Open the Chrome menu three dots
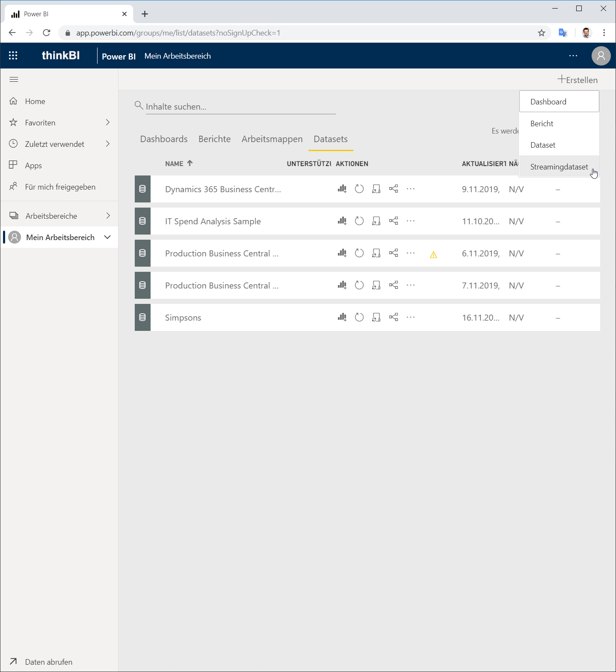 point(604,33)
